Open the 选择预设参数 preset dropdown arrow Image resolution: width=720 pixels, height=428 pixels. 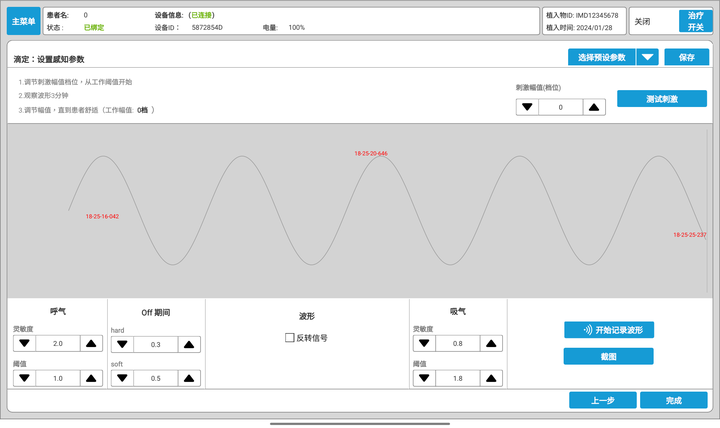point(648,57)
